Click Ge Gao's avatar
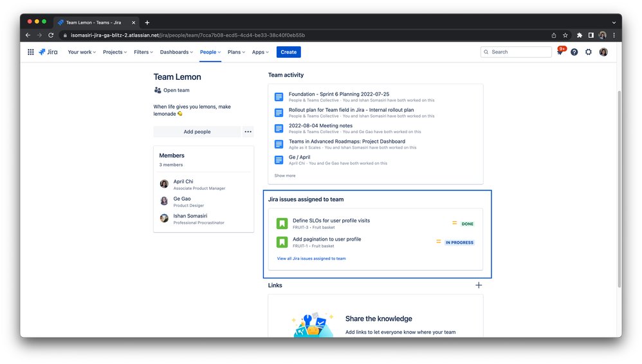 [x=164, y=201]
